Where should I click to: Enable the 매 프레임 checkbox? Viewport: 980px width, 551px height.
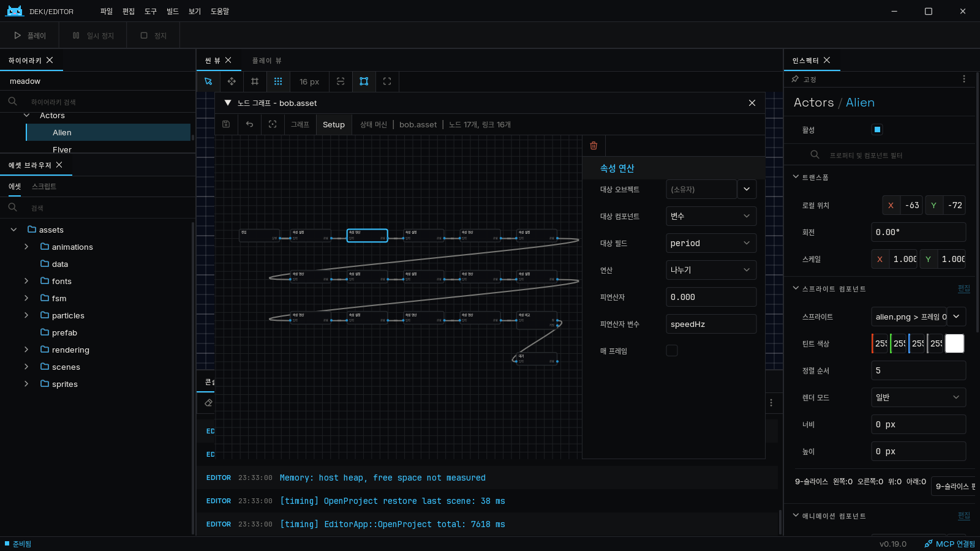(672, 351)
